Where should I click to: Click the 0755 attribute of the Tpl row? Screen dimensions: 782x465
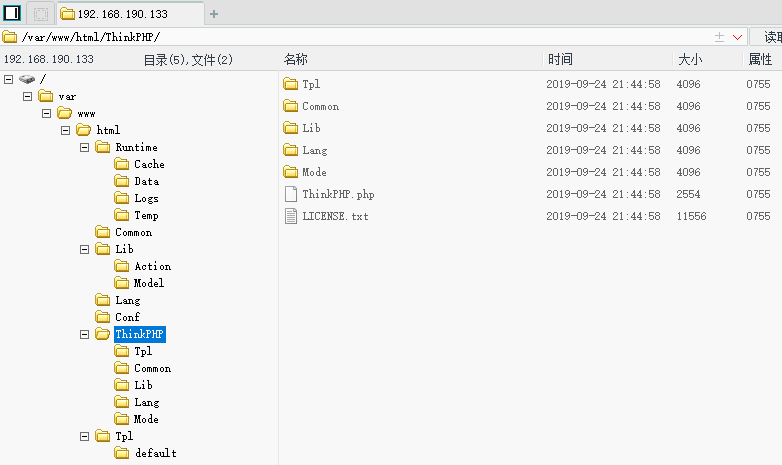(x=758, y=84)
